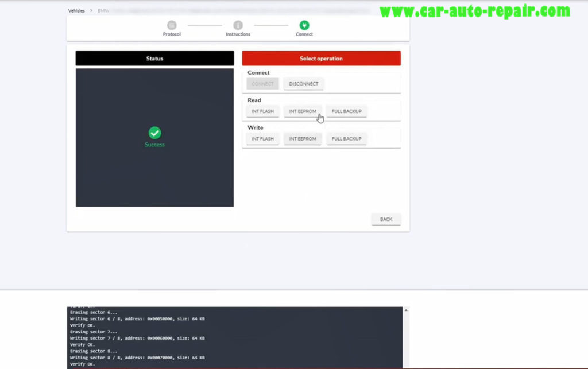
Task: Run a FULL BACKUP read
Action: pyautogui.click(x=346, y=111)
